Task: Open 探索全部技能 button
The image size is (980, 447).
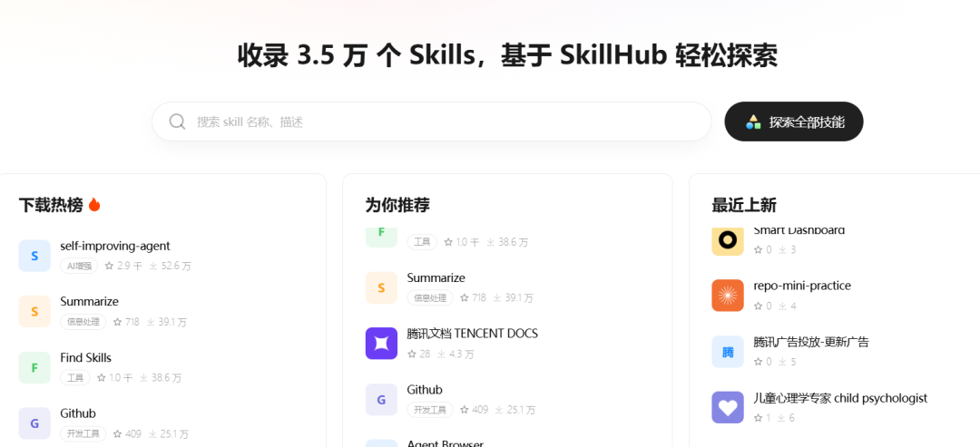Action: click(x=794, y=121)
